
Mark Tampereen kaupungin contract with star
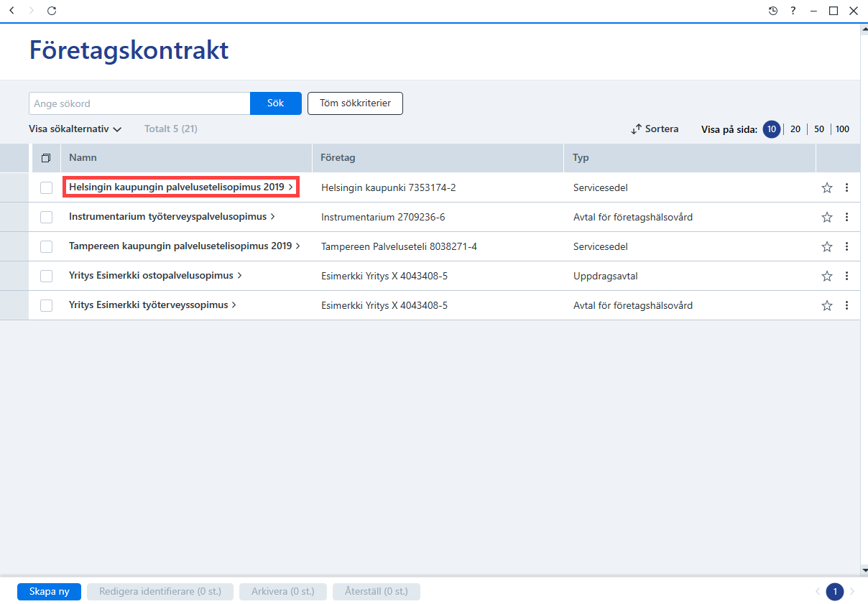click(x=827, y=246)
